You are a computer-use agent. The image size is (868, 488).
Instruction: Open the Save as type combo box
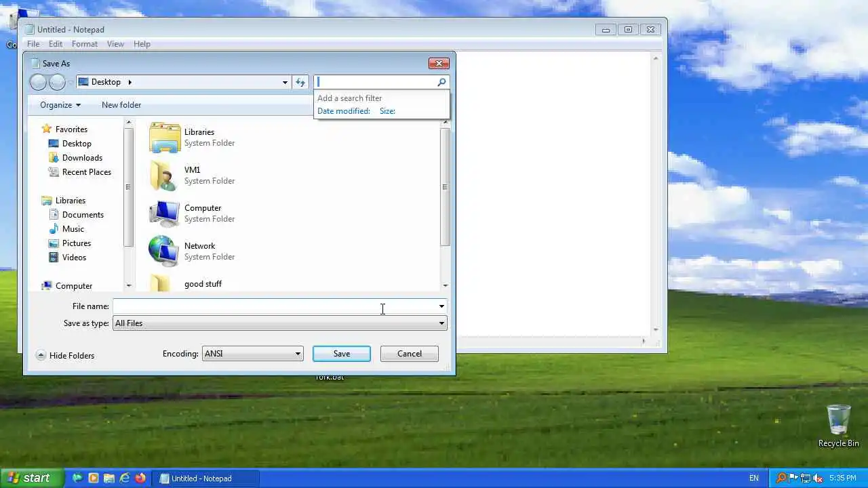(x=279, y=323)
